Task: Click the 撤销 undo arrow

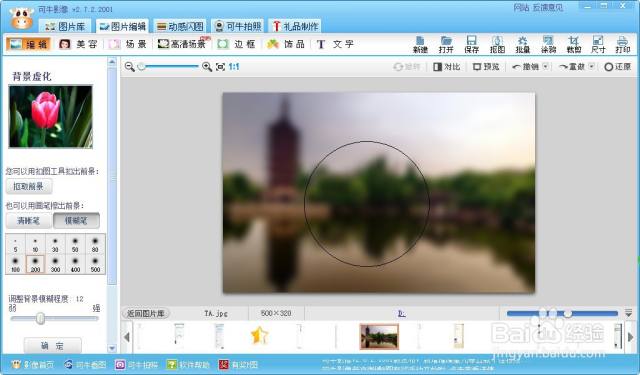Action: 525,67
